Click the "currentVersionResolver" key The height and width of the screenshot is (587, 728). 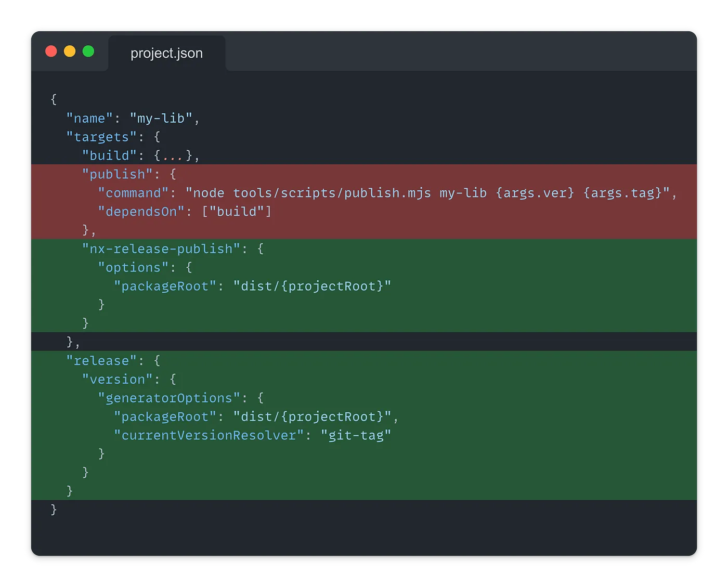[209, 435]
